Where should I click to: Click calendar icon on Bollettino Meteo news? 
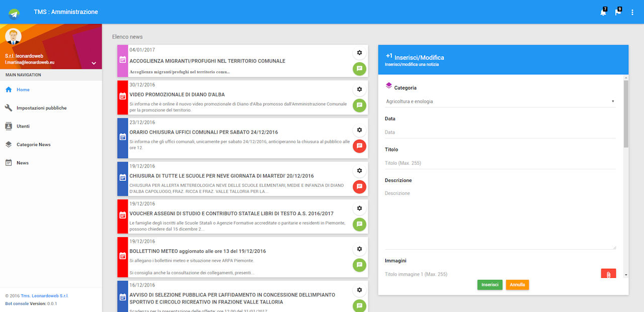pos(123,256)
